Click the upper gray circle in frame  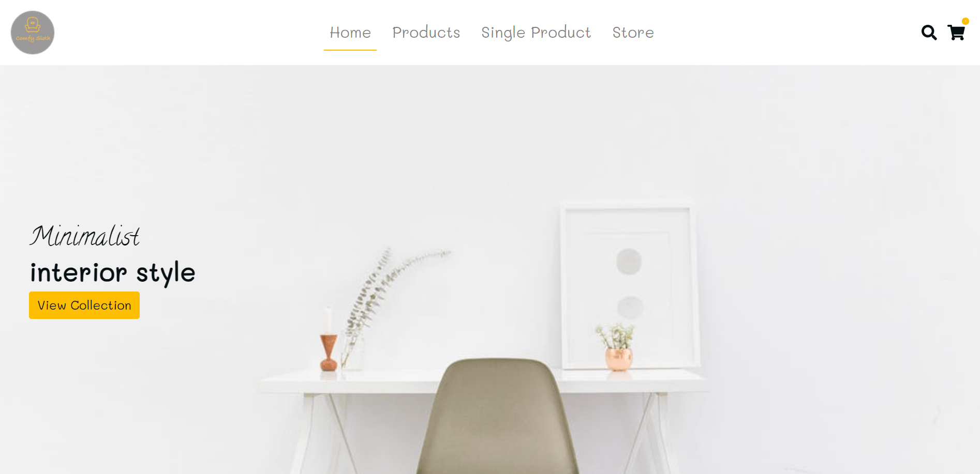[x=629, y=261]
